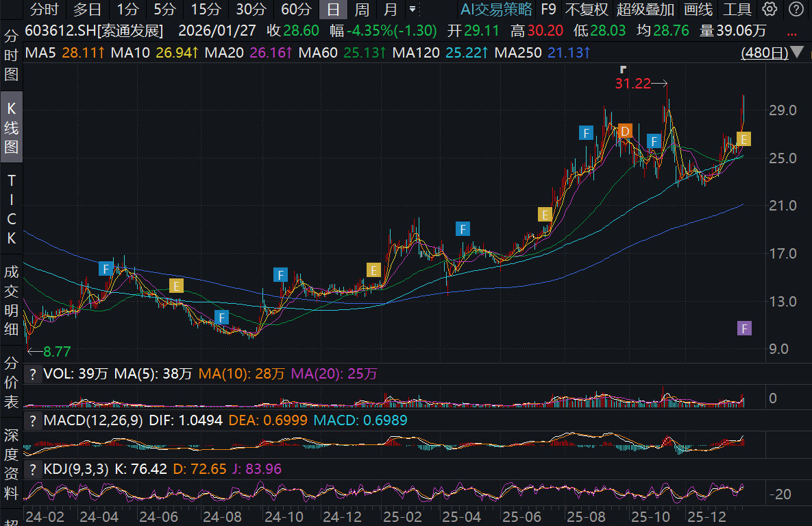
Task: Click the 画线 drawing button
Action: (698, 10)
